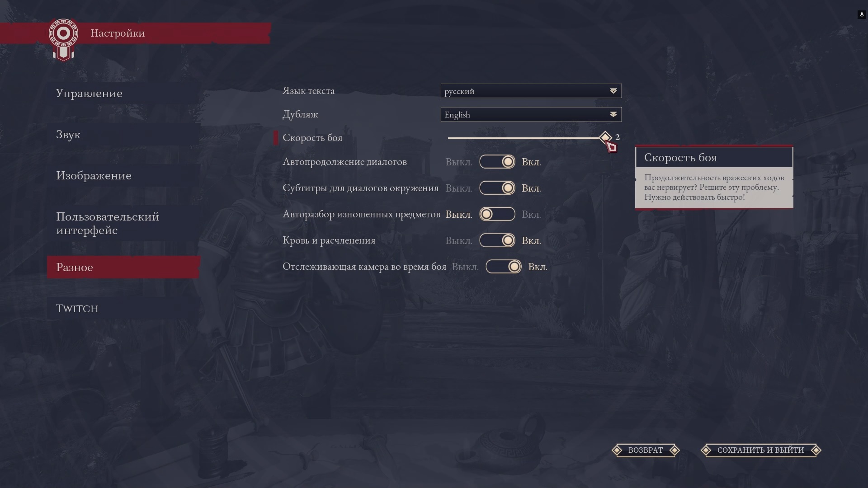Click the right diamond ornament of СОХРАНИТЬ И ВЫЙТИ

coord(816,450)
